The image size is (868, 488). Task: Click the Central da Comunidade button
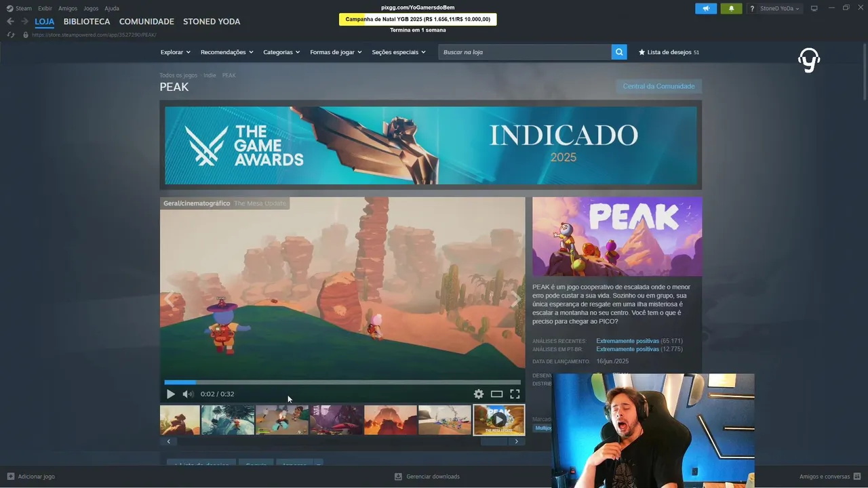click(658, 86)
